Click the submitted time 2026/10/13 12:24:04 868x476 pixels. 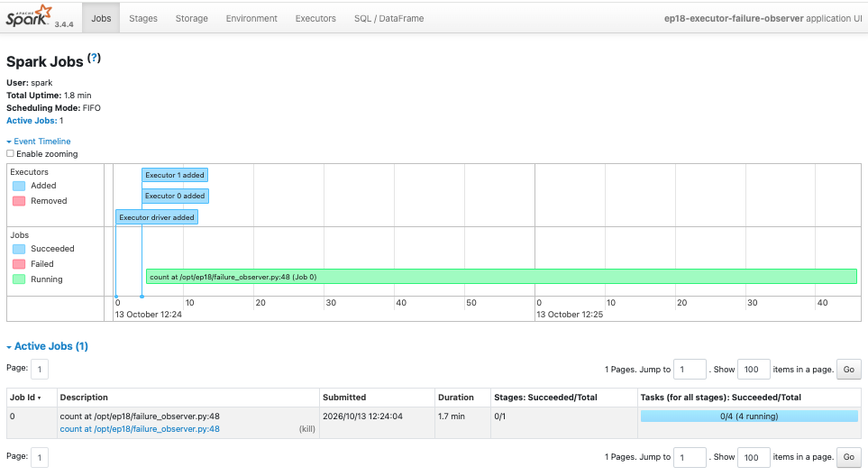[362, 416]
